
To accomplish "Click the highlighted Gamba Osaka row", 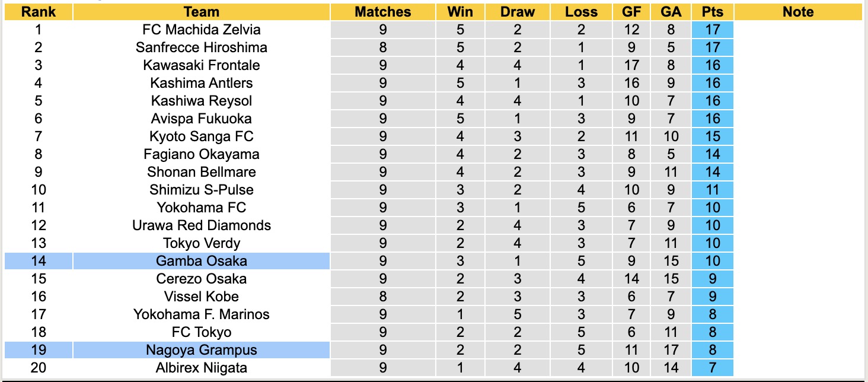I will 202,261.
